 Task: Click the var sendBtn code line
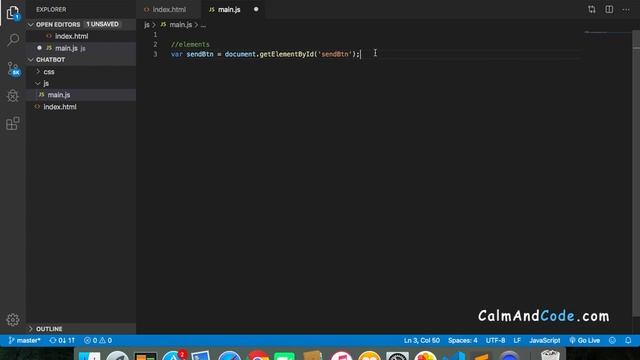point(265,54)
